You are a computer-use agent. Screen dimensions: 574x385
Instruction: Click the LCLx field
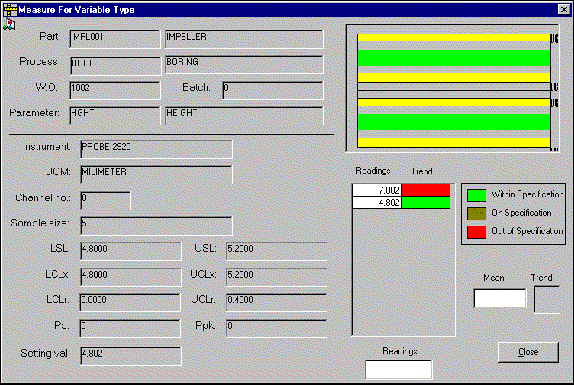coord(131,277)
